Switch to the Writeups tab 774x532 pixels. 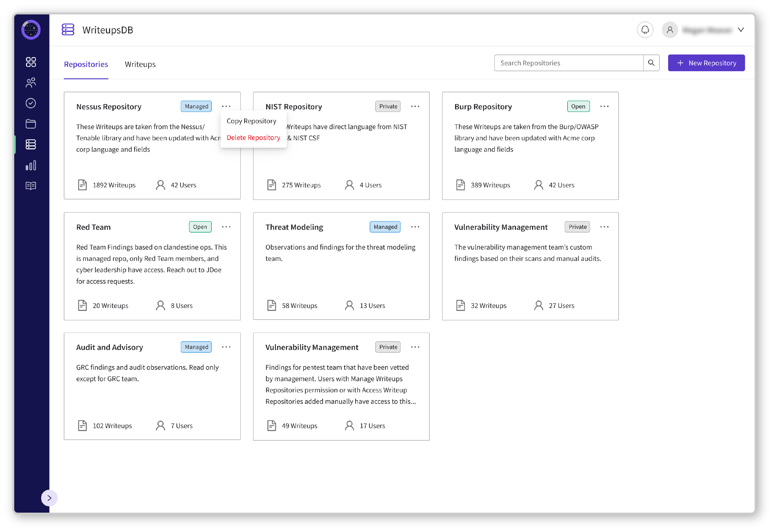140,64
